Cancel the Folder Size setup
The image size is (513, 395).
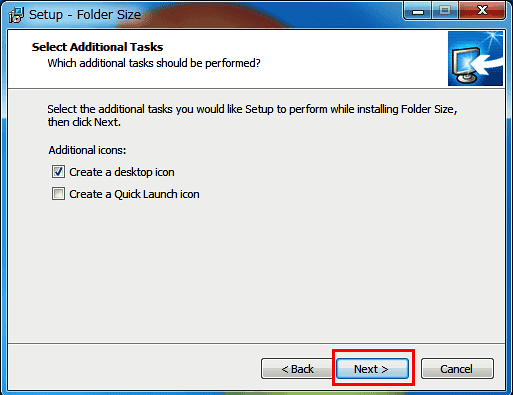point(457,369)
